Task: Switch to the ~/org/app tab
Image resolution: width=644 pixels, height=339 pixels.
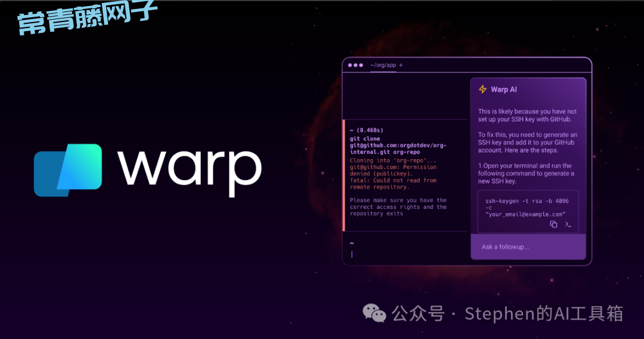Action: point(382,65)
